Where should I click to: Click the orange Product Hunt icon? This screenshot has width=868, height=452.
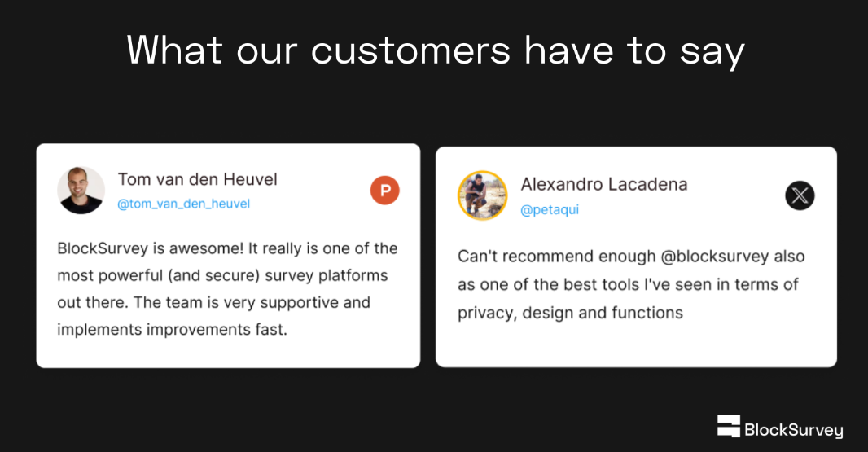384,191
